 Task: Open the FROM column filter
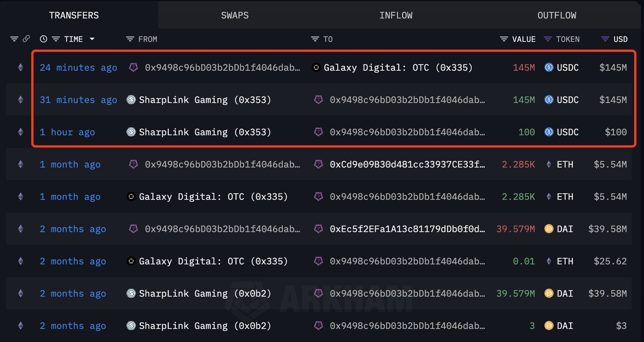(130, 39)
